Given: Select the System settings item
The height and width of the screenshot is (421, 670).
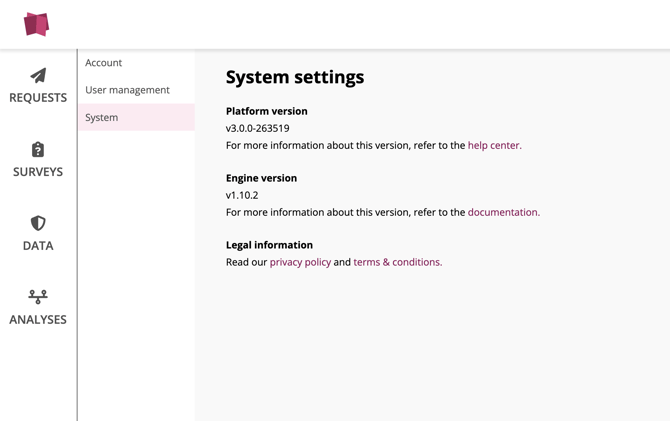Looking at the screenshot, I should tap(102, 118).
